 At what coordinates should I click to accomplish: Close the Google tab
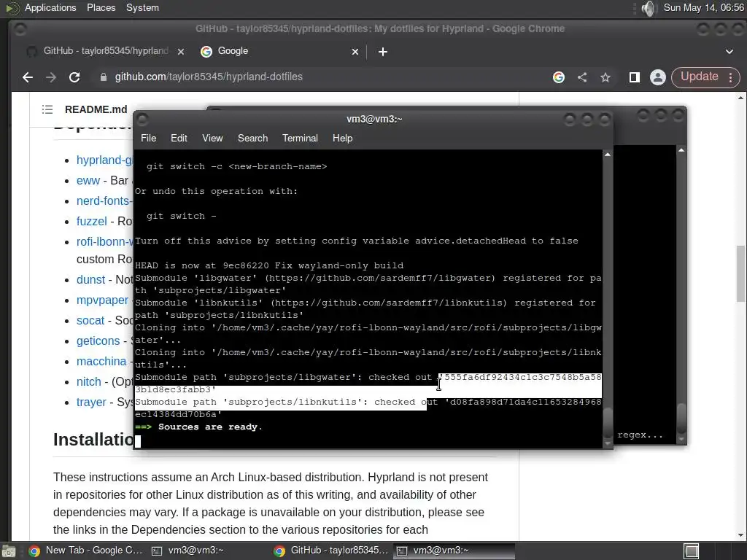[355, 52]
